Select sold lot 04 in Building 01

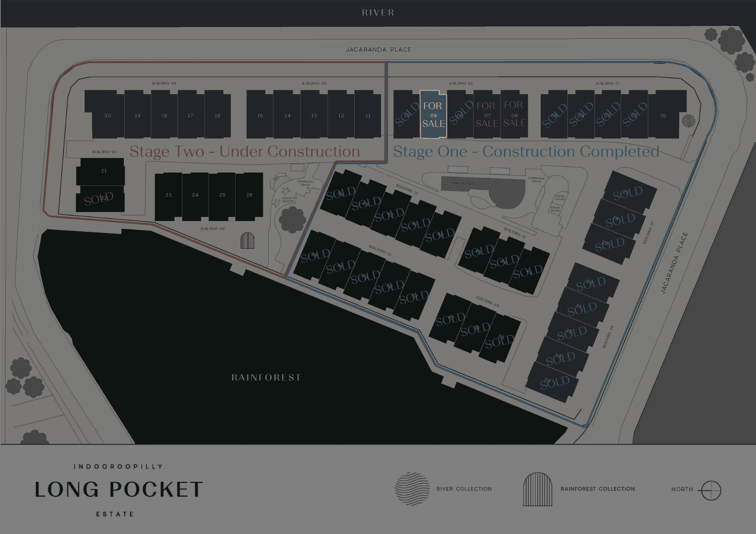tap(581, 114)
